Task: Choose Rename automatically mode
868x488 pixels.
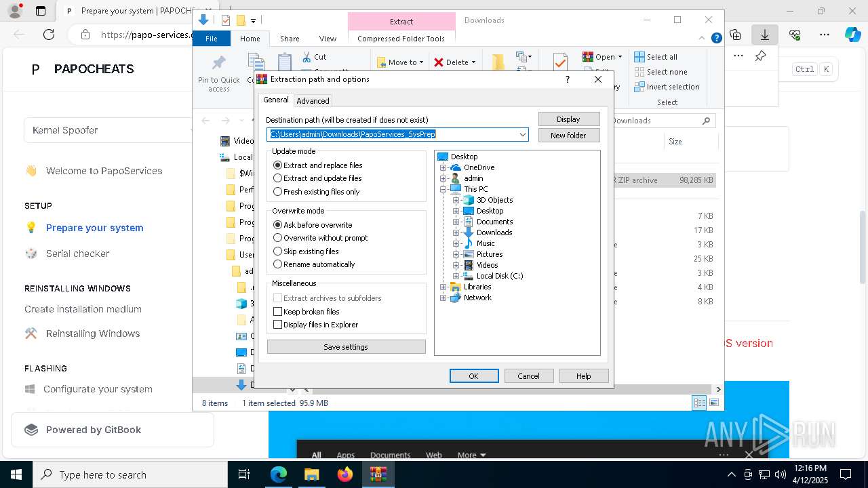Action: pos(313,264)
